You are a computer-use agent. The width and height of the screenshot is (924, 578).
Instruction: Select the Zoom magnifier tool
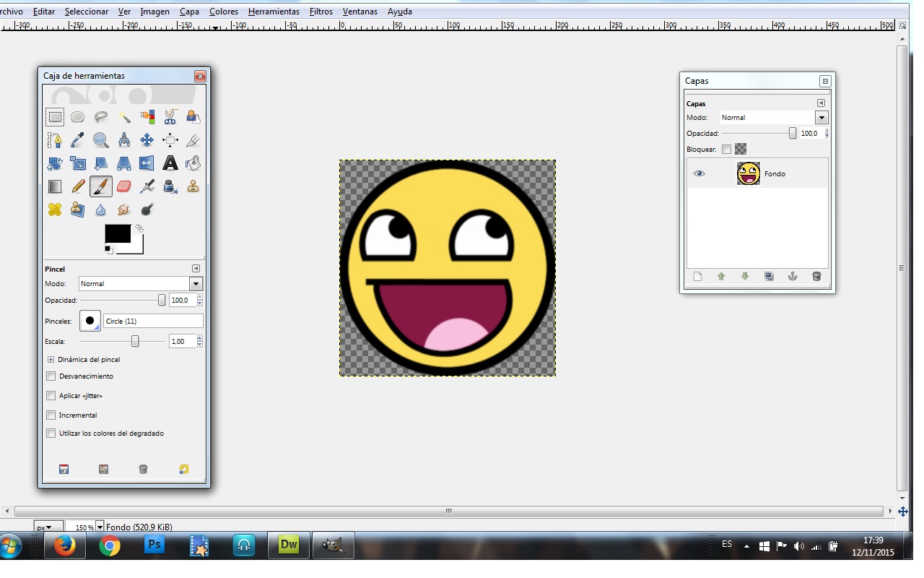tap(101, 140)
